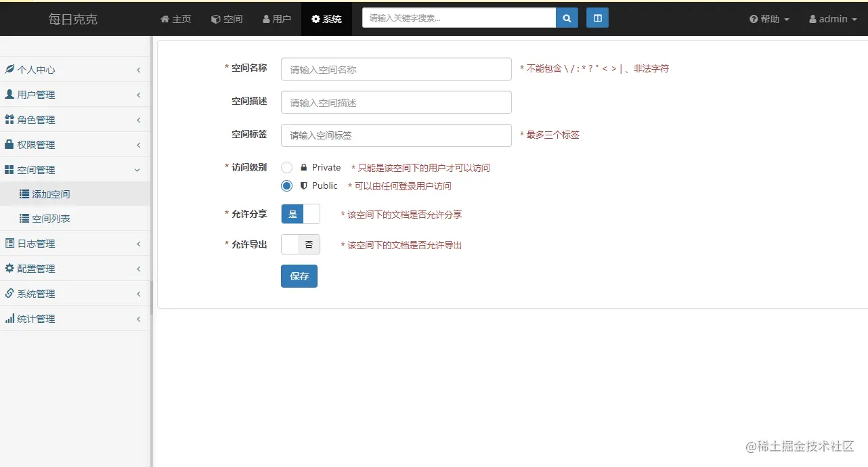Click the blue columns layout icon button
Viewport: 868px width, 467px height.
click(597, 18)
